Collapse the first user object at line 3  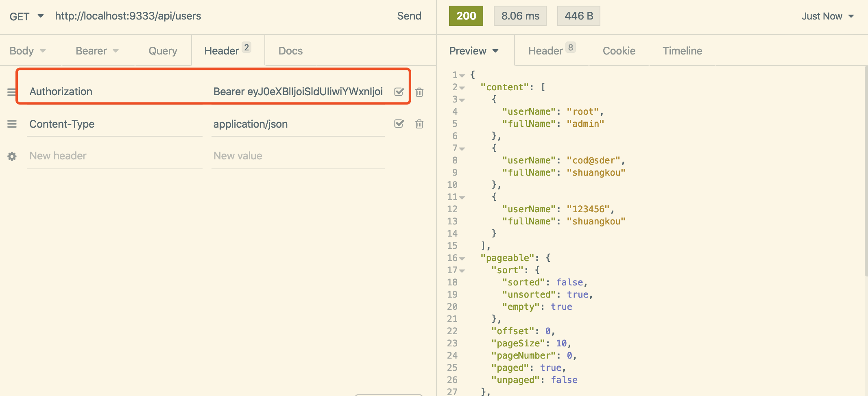462,100
